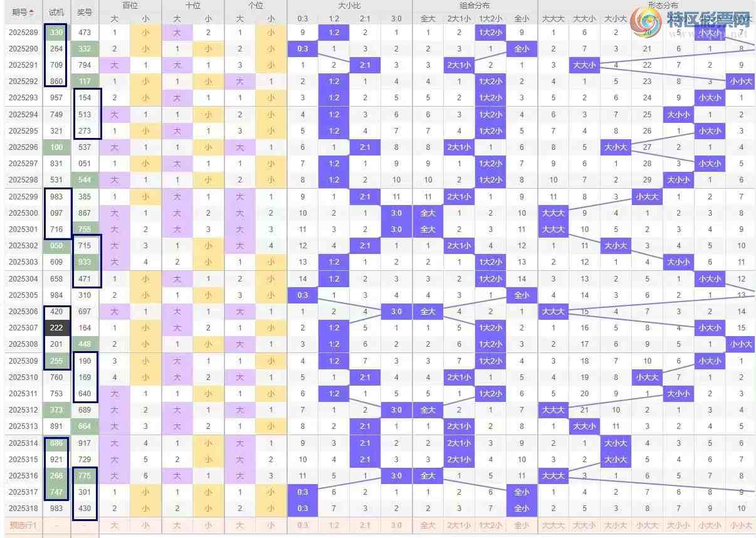Screen dimensions: 756x538
Task: Select the 大小比 group header
Action: tap(349, 5)
